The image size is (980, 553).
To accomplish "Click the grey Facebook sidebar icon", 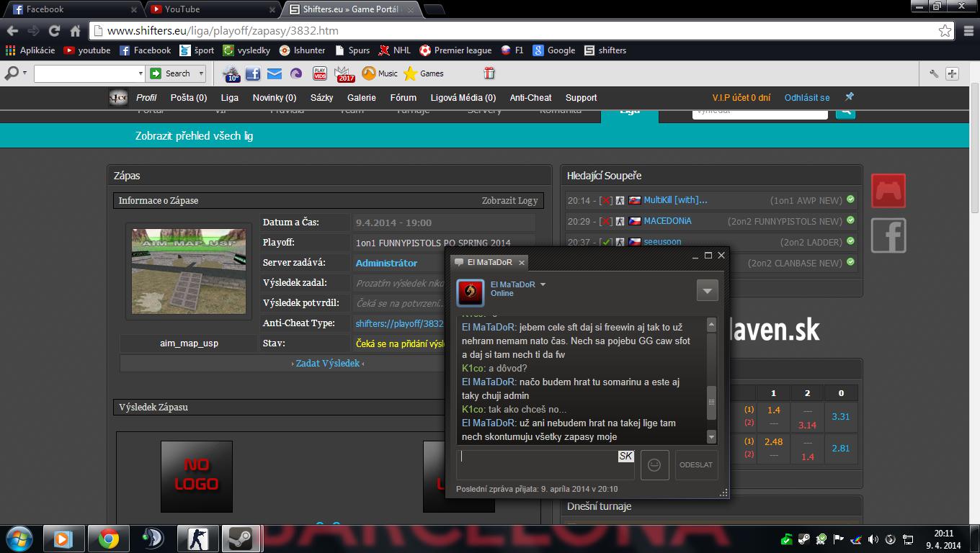I will [888, 235].
